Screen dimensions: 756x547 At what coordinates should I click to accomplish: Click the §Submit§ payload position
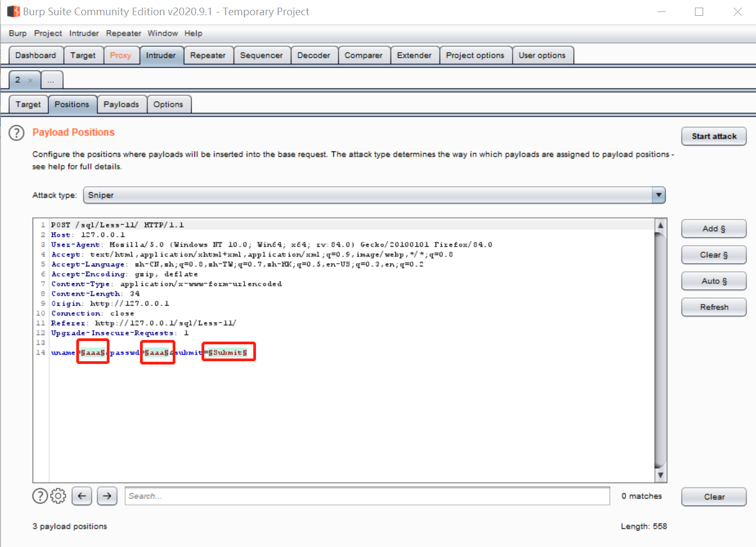coord(228,352)
